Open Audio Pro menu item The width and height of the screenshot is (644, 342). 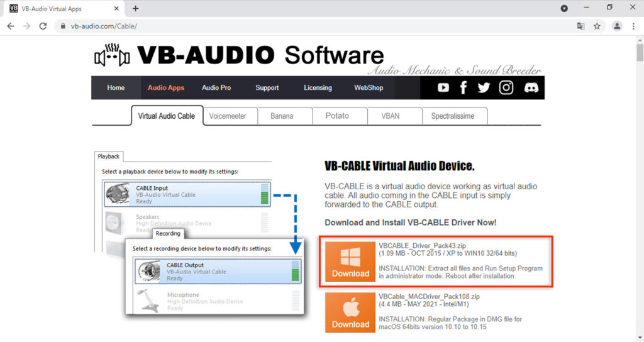click(216, 87)
